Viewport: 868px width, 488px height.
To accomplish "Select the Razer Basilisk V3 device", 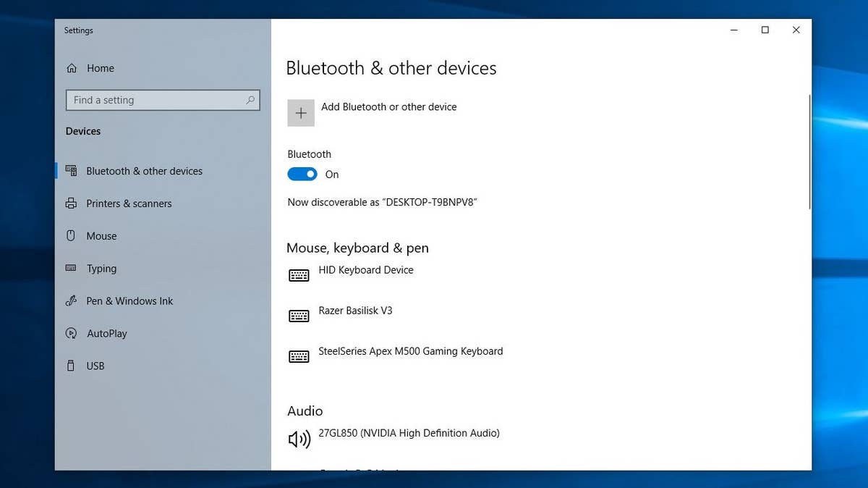I will pos(355,311).
